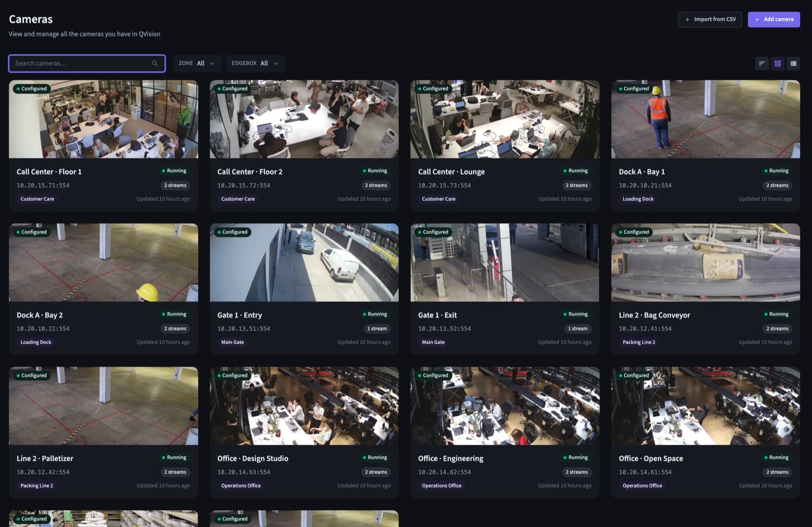Open Dock A · Bay 1 thumbnail
Image resolution: width=812 pixels, height=527 pixels.
(705, 119)
